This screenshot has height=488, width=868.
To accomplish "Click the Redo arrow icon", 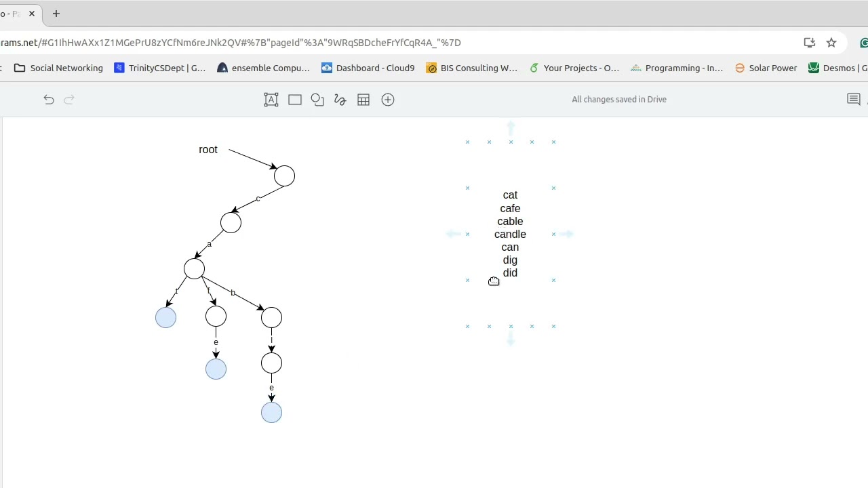I will pos(68,100).
